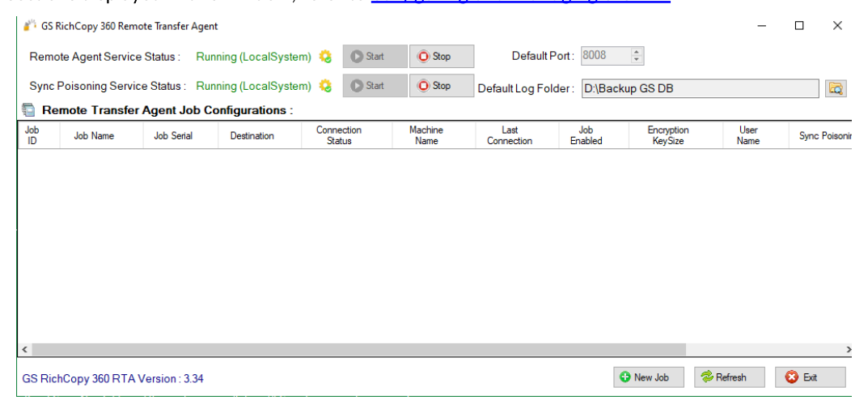Refresh the job configurations list
Screen dimensions: 868x413
point(730,377)
